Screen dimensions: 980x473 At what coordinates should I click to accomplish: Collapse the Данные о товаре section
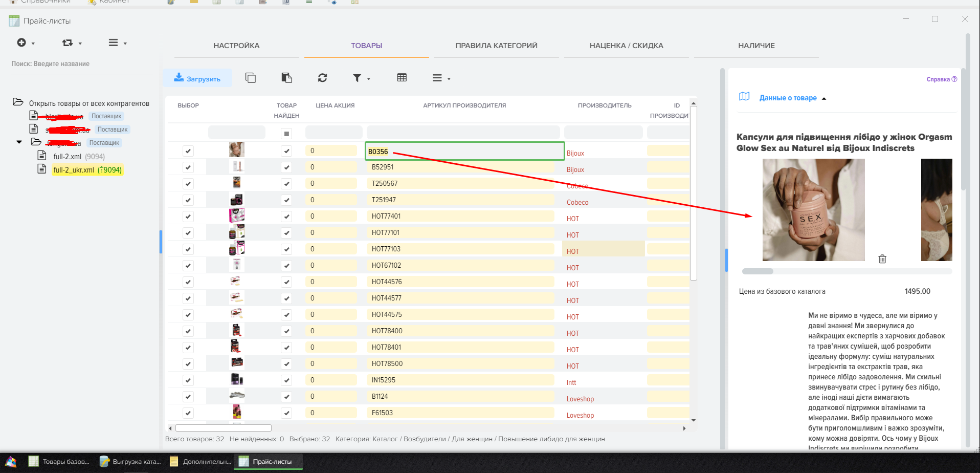pos(824,98)
